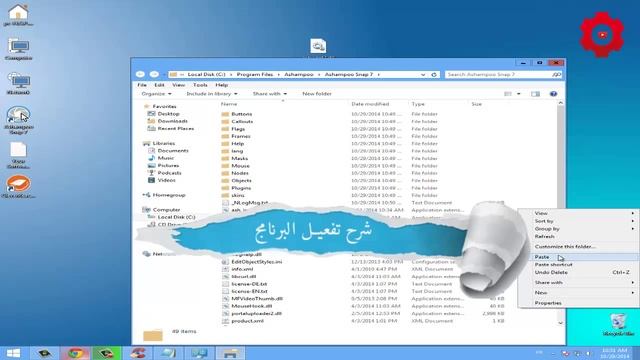
Task: Click the change view icon
Action: [508, 94]
